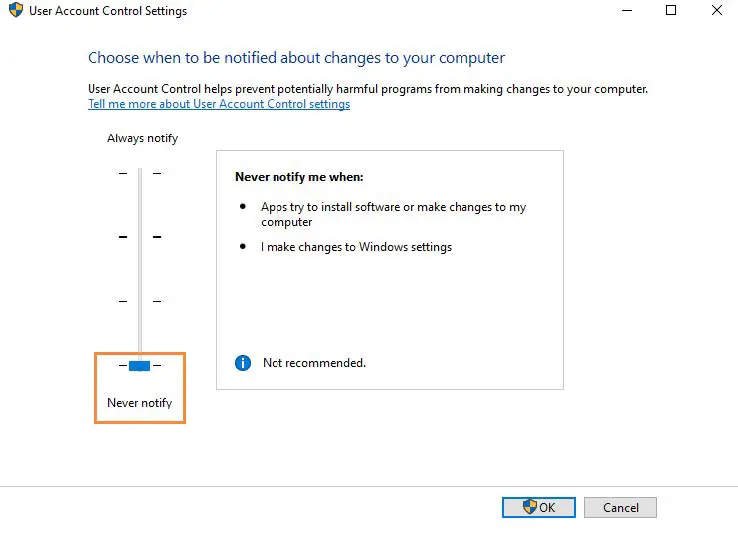Minimize the User Account Control Settings window
Viewport: 738px width, 545px height.
626,11
